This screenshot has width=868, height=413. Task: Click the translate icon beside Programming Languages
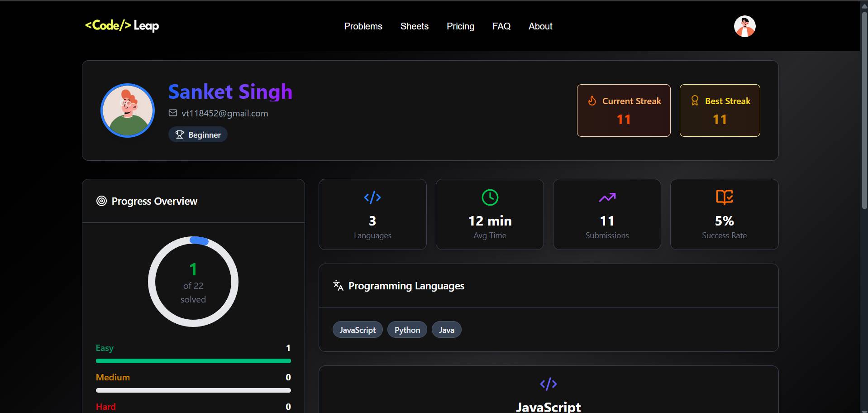(338, 285)
